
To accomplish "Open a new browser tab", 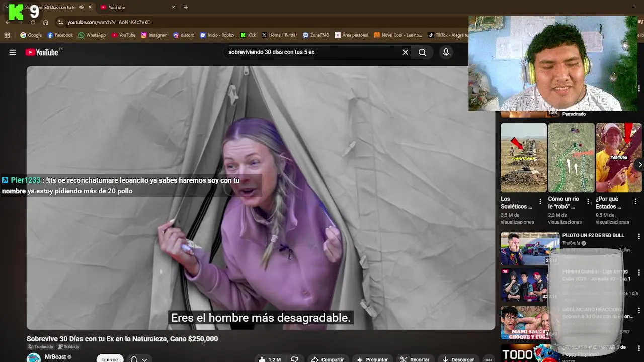I will tap(186, 7).
